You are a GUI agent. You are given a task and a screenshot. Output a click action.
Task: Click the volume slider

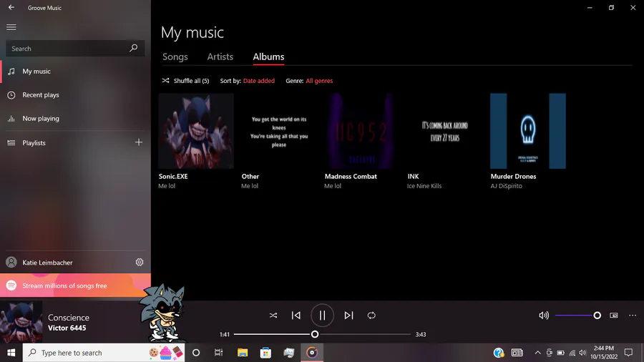click(x=577, y=315)
